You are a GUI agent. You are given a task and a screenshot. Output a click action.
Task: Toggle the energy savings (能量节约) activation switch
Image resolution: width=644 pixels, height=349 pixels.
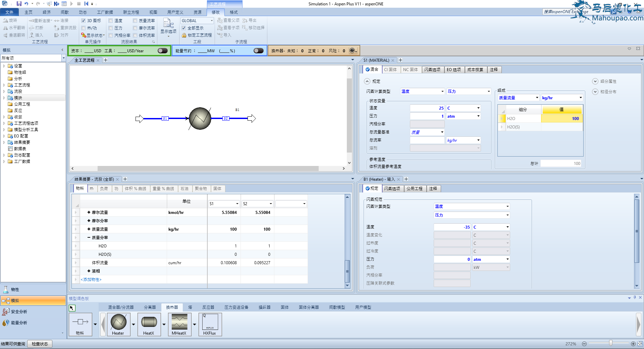(259, 51)
